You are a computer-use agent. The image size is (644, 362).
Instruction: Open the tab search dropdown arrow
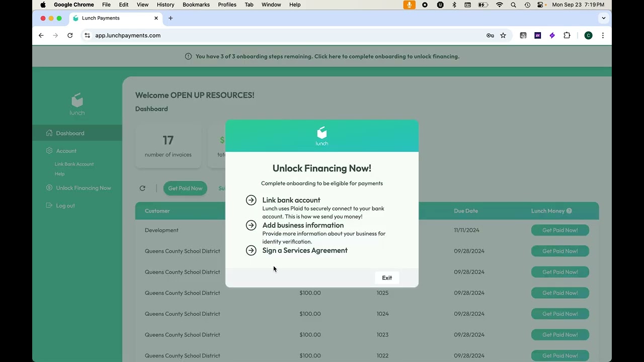[x=603, y=18]
